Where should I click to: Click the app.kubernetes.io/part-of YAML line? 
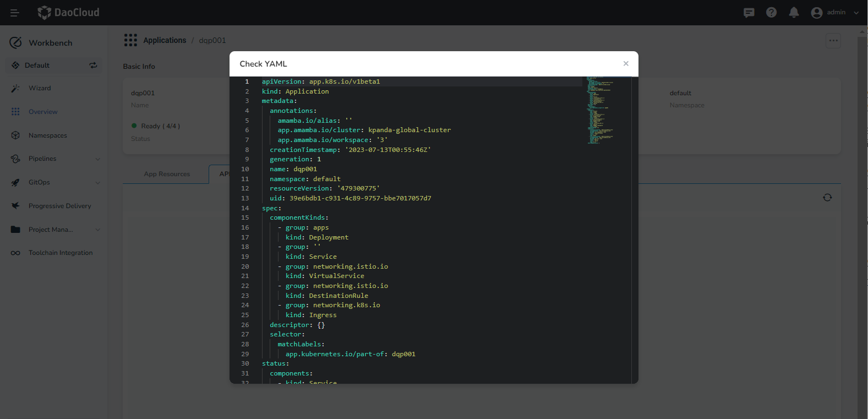pos(351,354)
